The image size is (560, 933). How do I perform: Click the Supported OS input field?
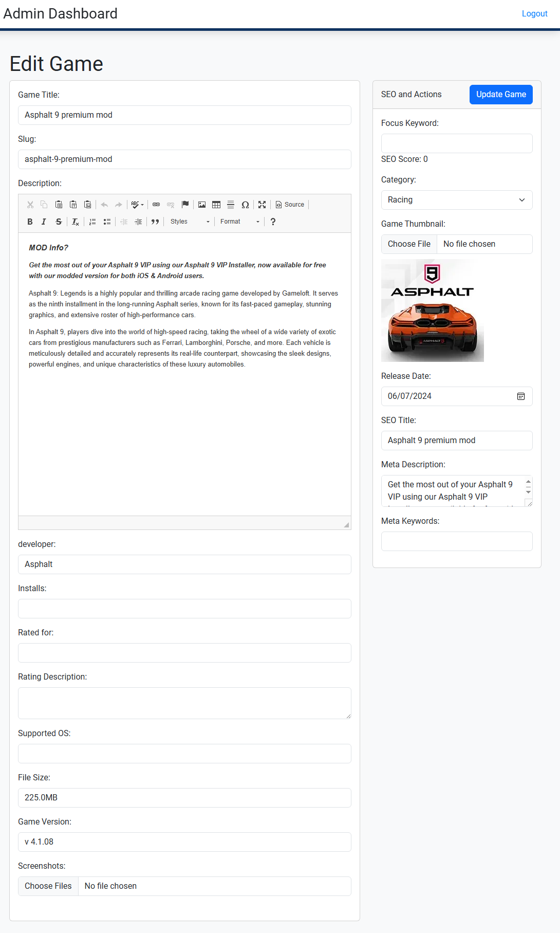pos(184,754)
